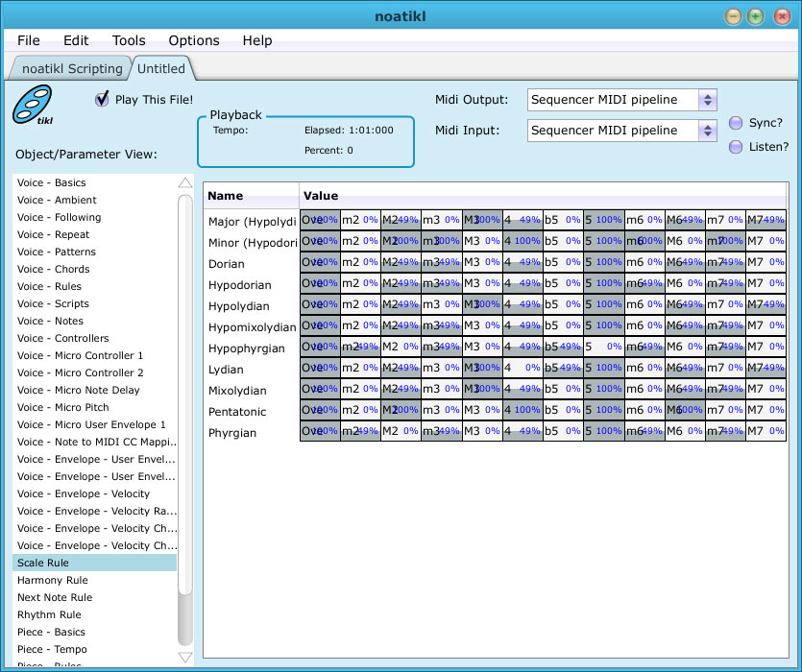Screen dimensions: 802x672
Task: Select Voice - Patterns in the list
Action: [95, 252]
